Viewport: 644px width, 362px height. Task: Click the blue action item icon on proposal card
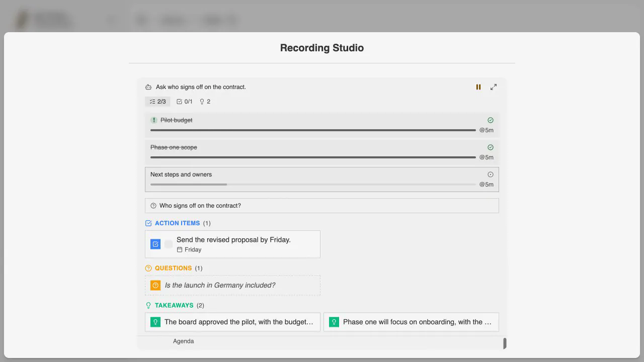point(155,244)
